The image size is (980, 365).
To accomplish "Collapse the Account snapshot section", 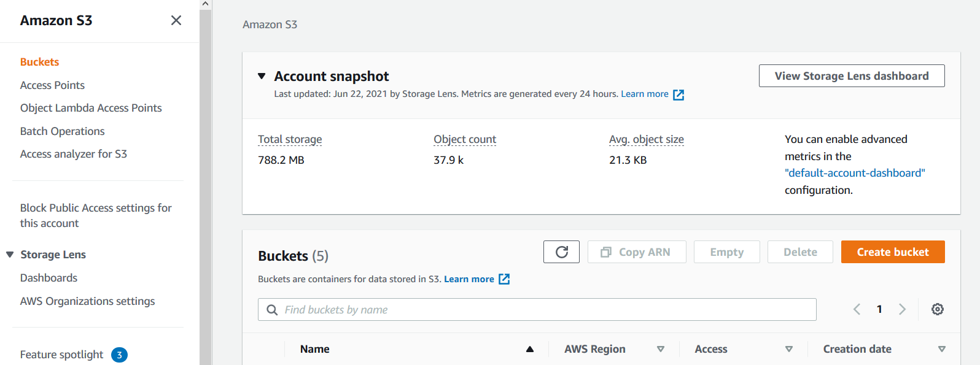I will [262, 76].
